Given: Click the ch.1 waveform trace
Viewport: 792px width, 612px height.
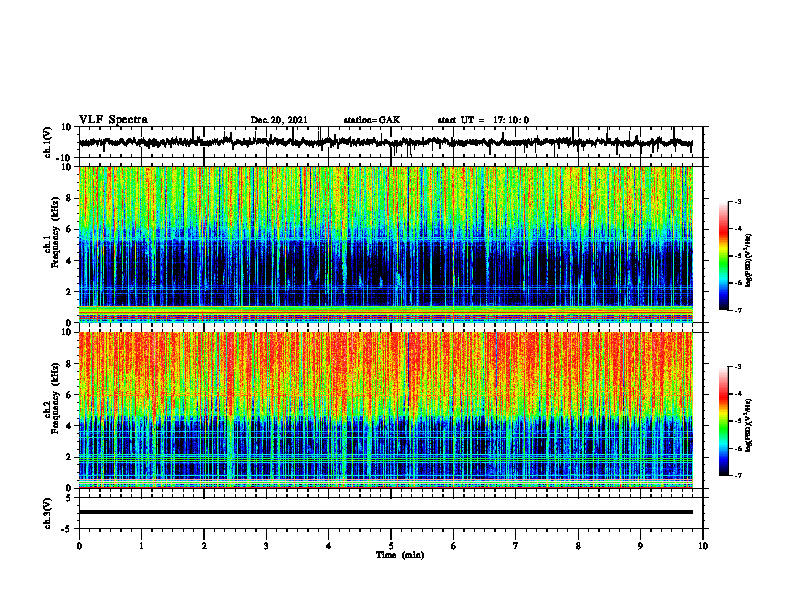Looking at the screenshot, I should point(385,142).
